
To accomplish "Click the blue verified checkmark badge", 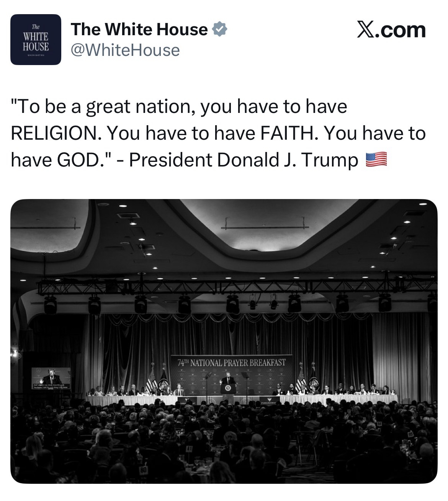I will click(x=220, y=29).
